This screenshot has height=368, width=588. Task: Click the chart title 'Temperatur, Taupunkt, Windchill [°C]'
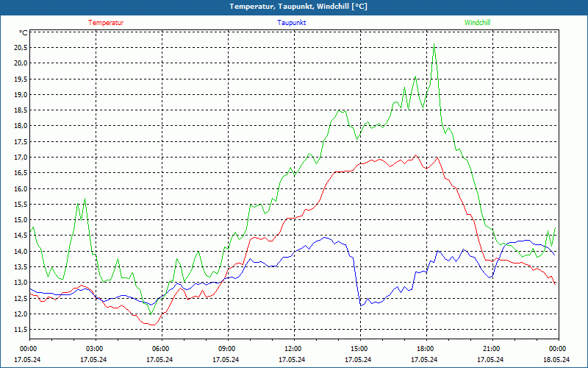pyautogui.click(x=298, y=7)
